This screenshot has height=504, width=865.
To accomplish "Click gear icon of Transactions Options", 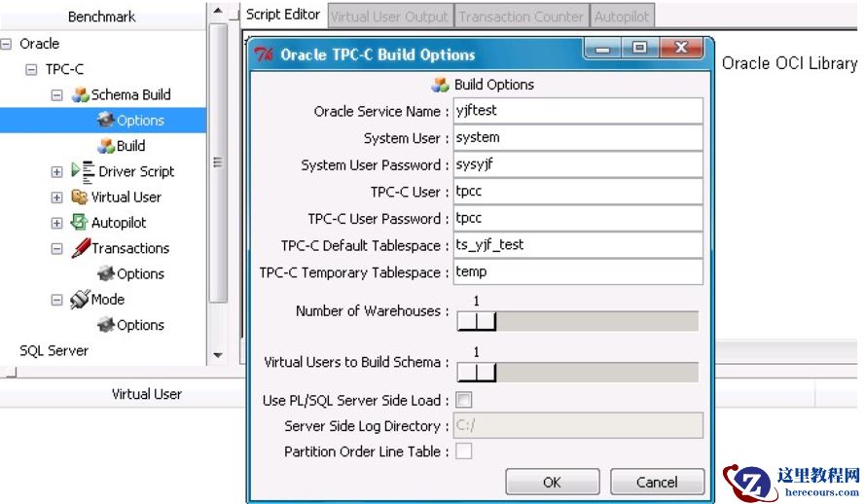I will coord(105,273).
